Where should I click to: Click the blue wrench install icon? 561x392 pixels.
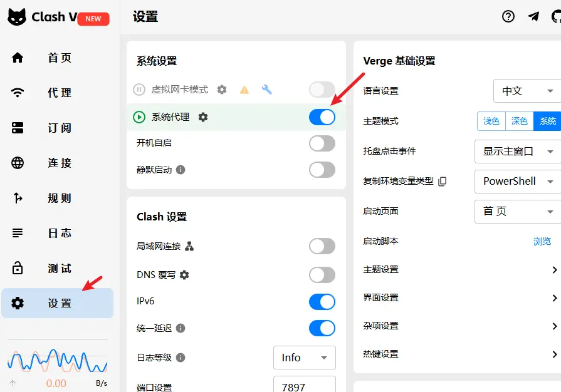pos(266,90)
